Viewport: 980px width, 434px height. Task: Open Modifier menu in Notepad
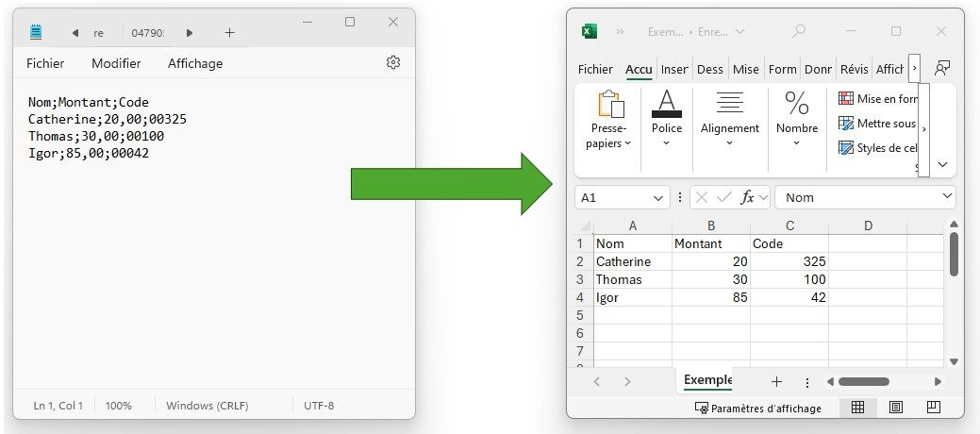116,63
